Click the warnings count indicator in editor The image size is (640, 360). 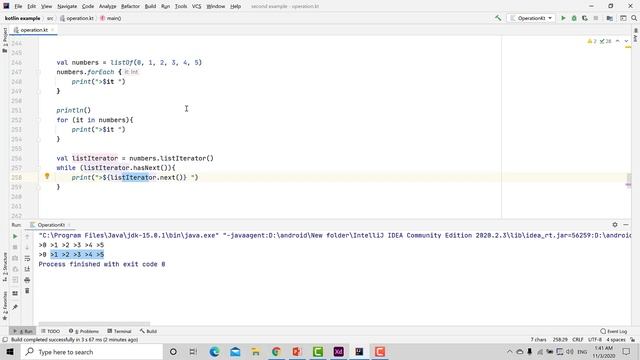[x=592, y=41]
